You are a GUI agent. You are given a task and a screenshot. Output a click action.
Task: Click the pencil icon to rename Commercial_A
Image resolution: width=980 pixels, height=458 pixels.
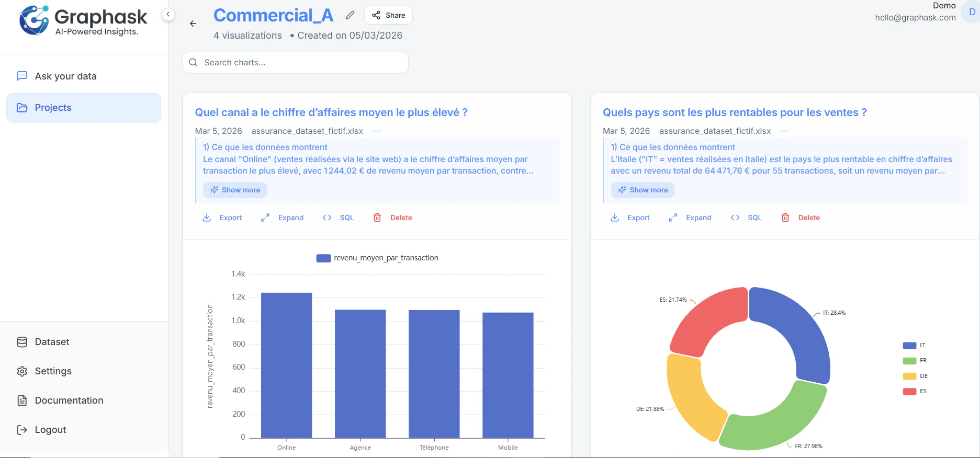tap(350, 16)
